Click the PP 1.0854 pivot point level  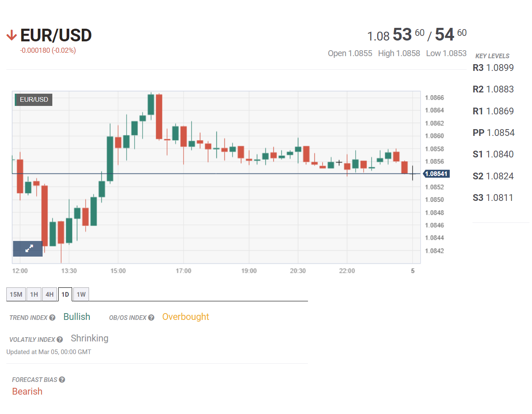[493, 133]
